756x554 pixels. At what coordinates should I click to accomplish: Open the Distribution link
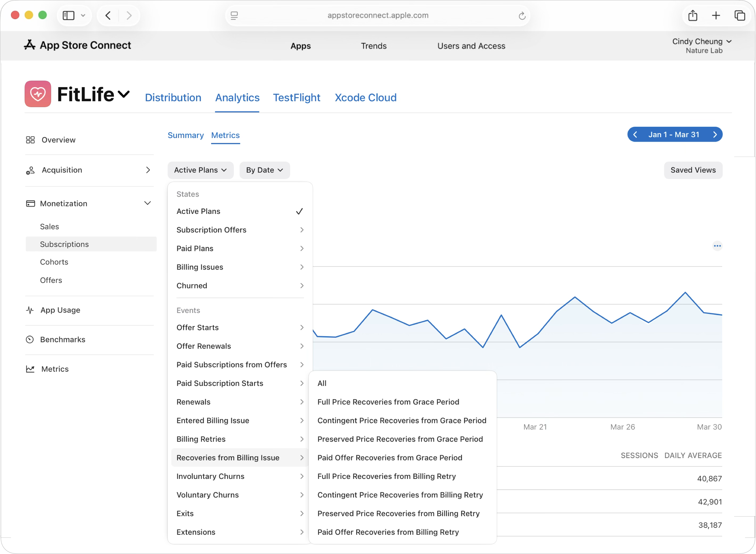pos(173,97)
